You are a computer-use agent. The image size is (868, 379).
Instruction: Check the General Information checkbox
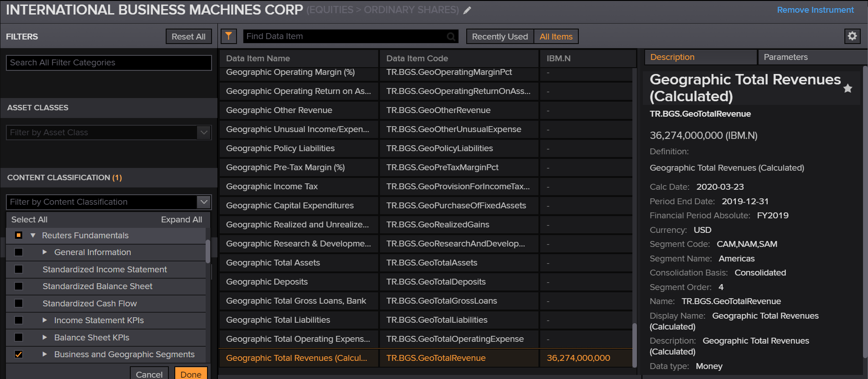point(19,252)
